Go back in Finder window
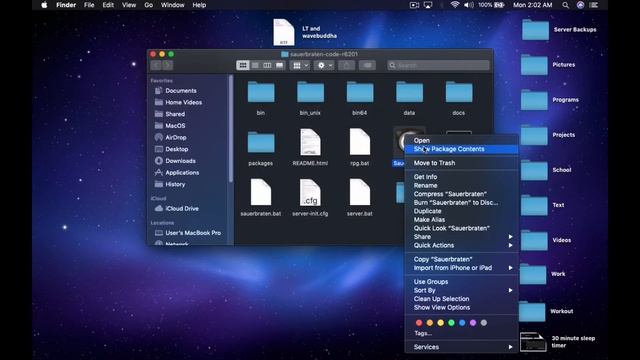The width and height of the screenshot is (640, 360). coord(156,65)
